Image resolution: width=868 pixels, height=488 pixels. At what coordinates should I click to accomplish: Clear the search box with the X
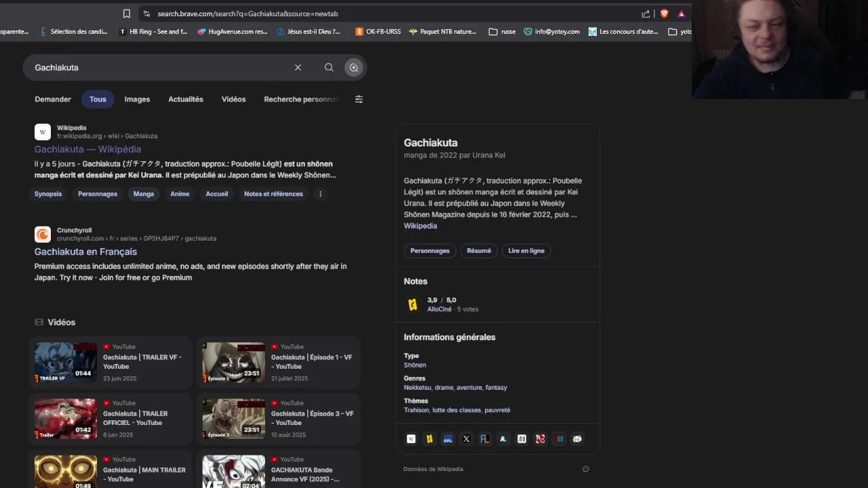point(298,67)
